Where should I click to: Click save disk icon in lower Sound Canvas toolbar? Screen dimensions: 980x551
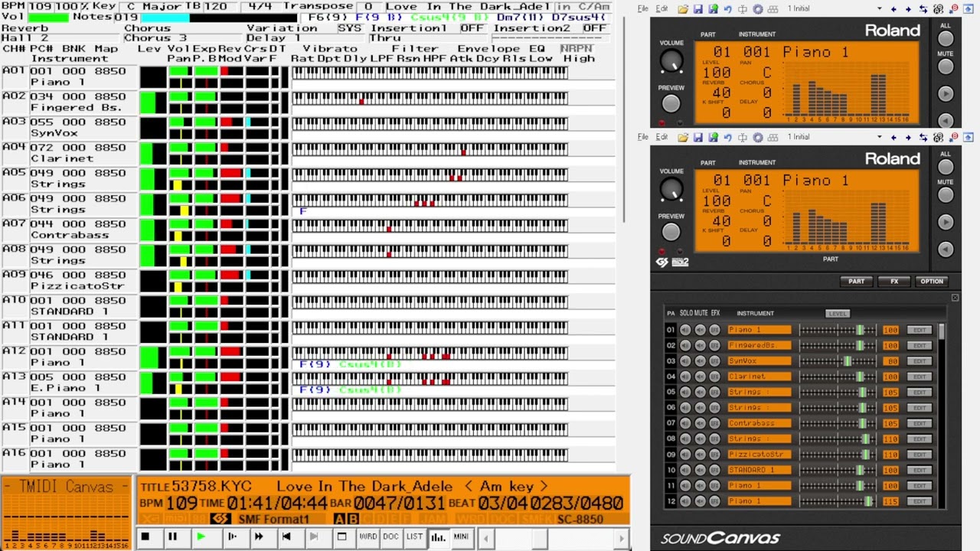697,138
